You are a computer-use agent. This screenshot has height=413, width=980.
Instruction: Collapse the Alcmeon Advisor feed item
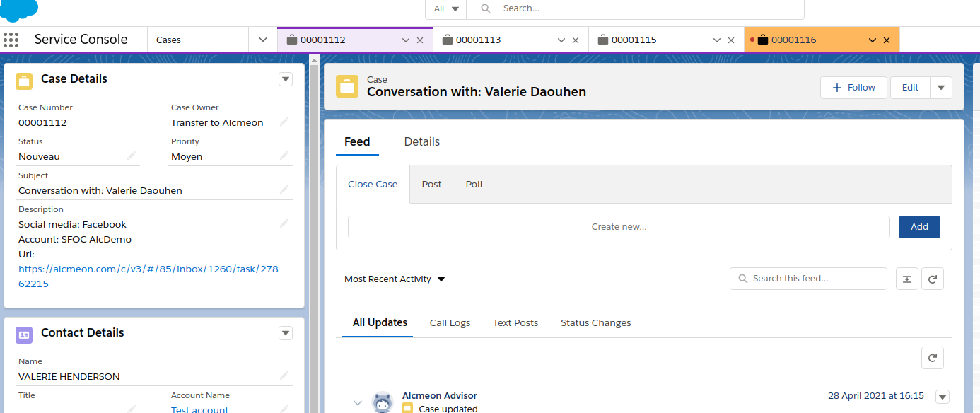[358, 402]
